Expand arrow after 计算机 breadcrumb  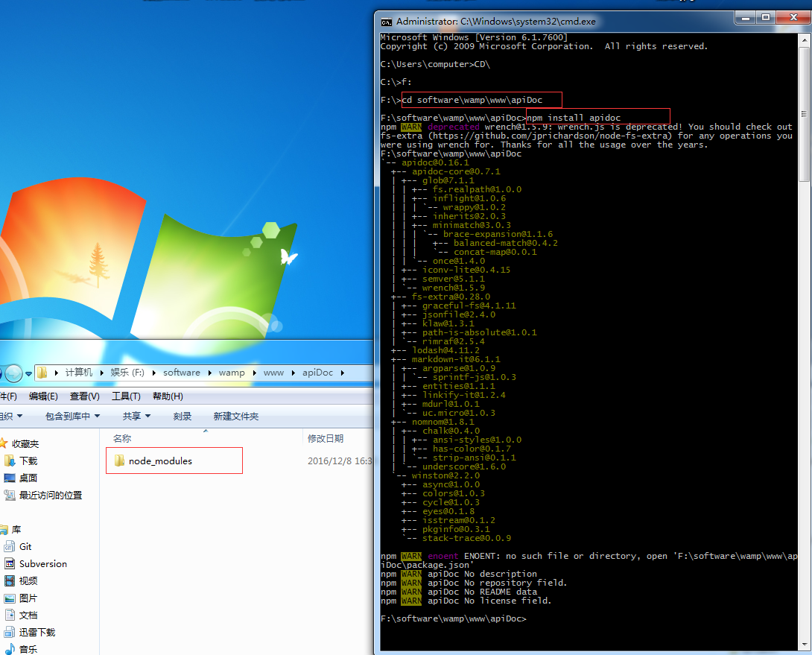101,373
